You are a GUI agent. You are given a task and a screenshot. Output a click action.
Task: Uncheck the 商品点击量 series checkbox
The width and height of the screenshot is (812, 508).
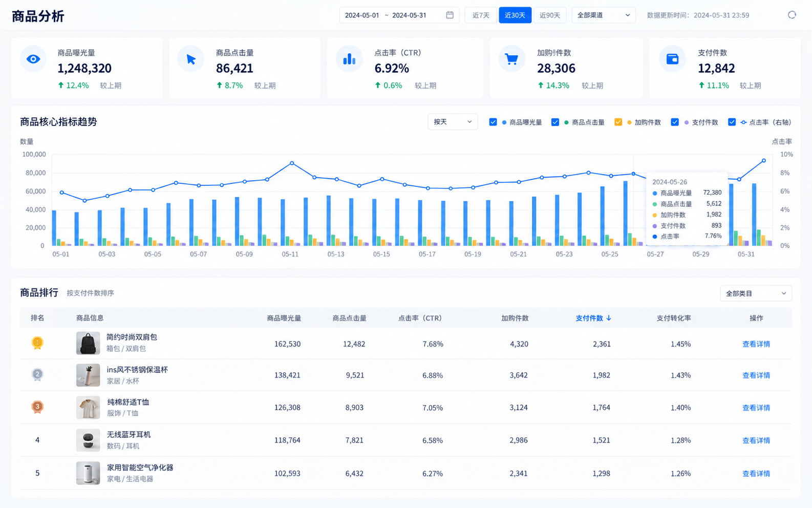tap(555, 122)
